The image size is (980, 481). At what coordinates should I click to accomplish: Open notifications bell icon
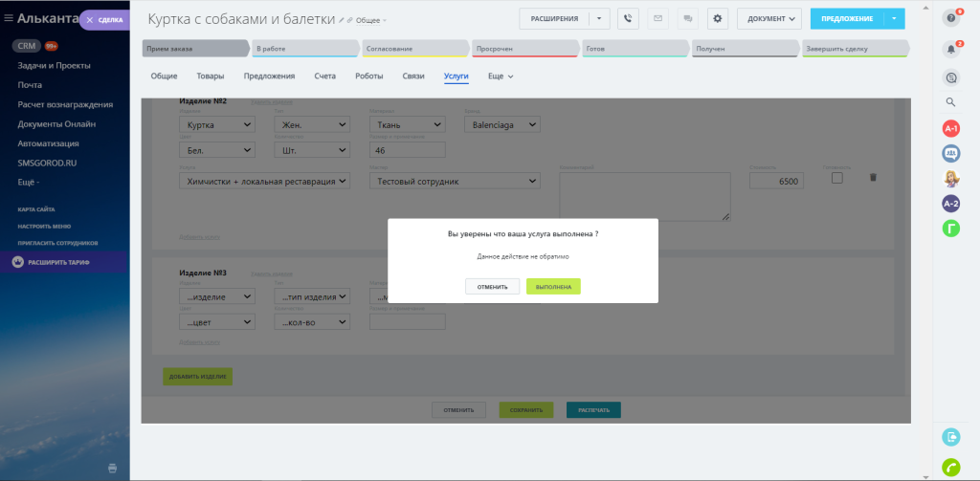pyautogui.click(x=950, y=50)
